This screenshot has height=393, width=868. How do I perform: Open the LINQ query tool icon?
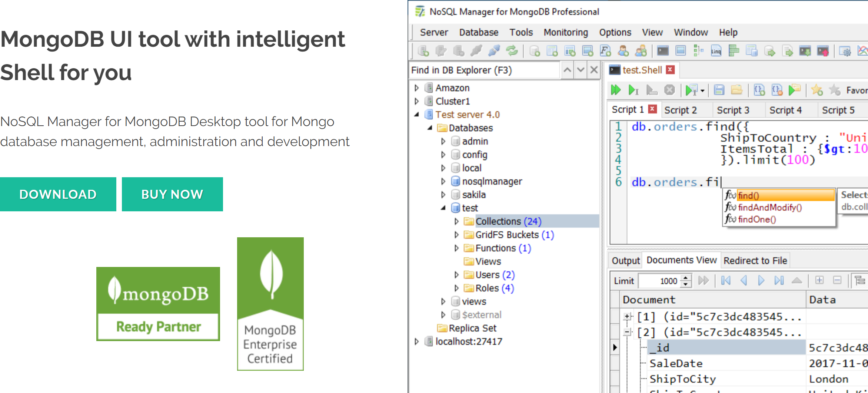tap(716, 51)
